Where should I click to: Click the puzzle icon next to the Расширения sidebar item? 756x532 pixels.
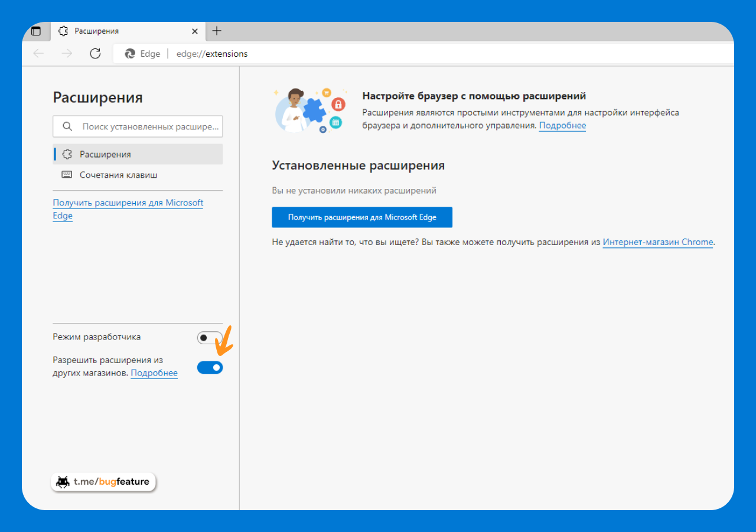pos(67,154)
